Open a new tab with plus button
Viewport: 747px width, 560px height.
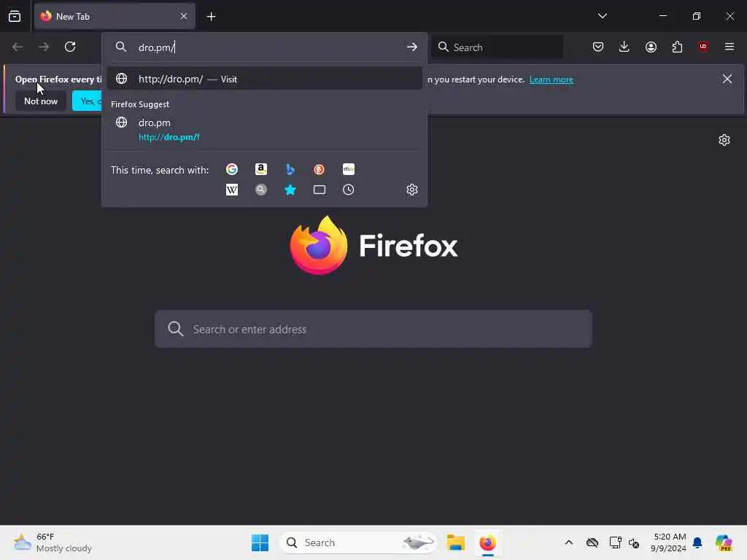click(211, 16)
